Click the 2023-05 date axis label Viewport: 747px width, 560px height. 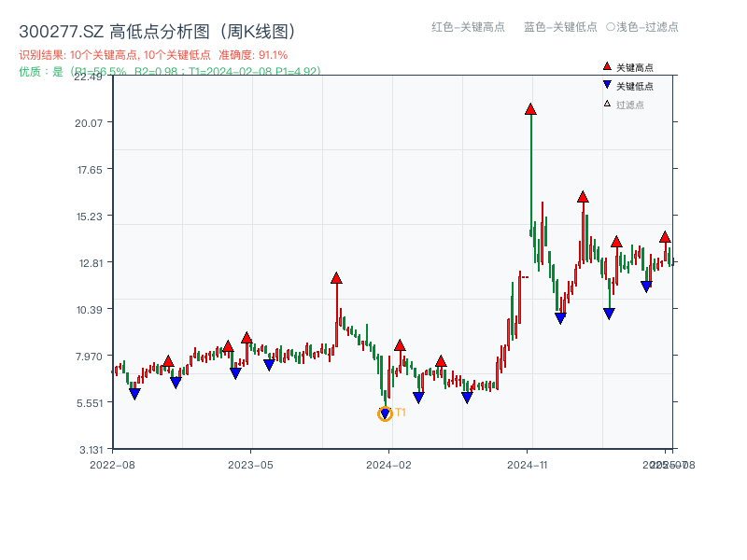pos(250,465)
